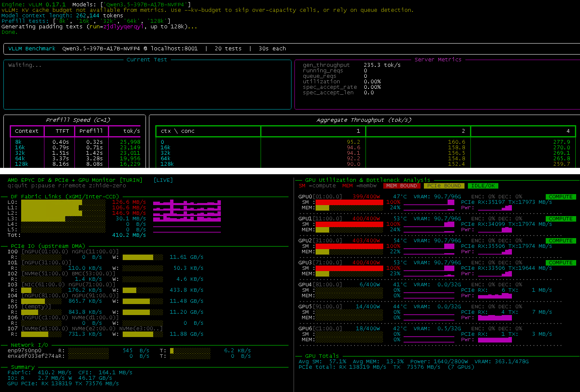Screen dimensions: 580x392
Task: Select the 25,998 tok/s value in the 8k row
Action: [x=130, y=142]
